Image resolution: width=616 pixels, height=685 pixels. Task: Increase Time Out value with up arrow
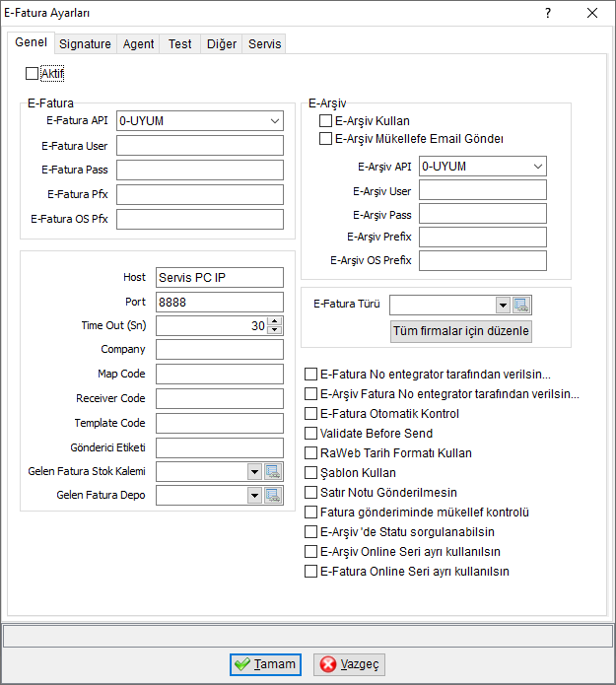[274, 321]
